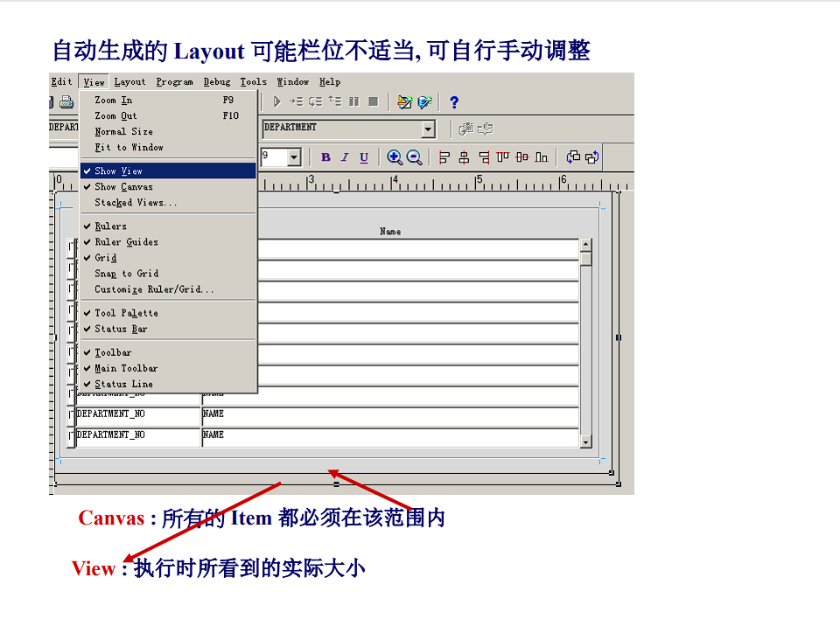Click the last row DEPARTMENT_NO field
Viewport: 840px width, 626px height.
(137, 437)
